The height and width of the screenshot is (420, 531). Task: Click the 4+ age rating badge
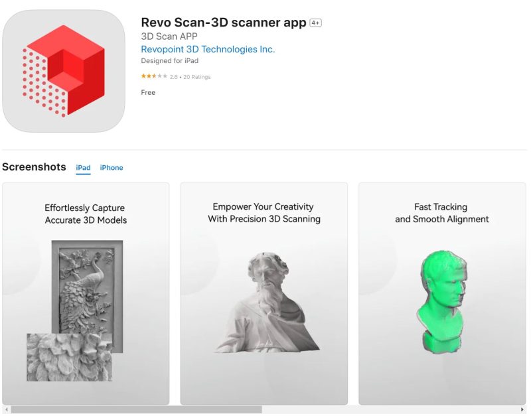click(316, 23)
